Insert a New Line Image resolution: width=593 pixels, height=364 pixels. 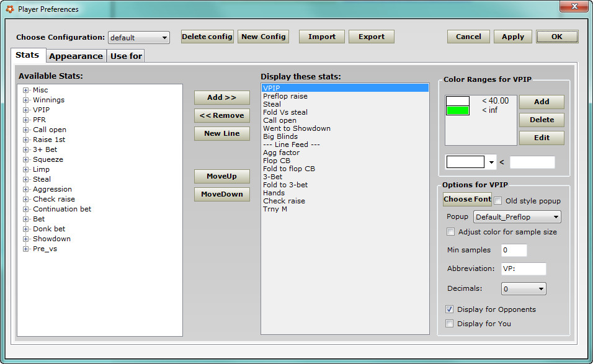coord(222,133)
